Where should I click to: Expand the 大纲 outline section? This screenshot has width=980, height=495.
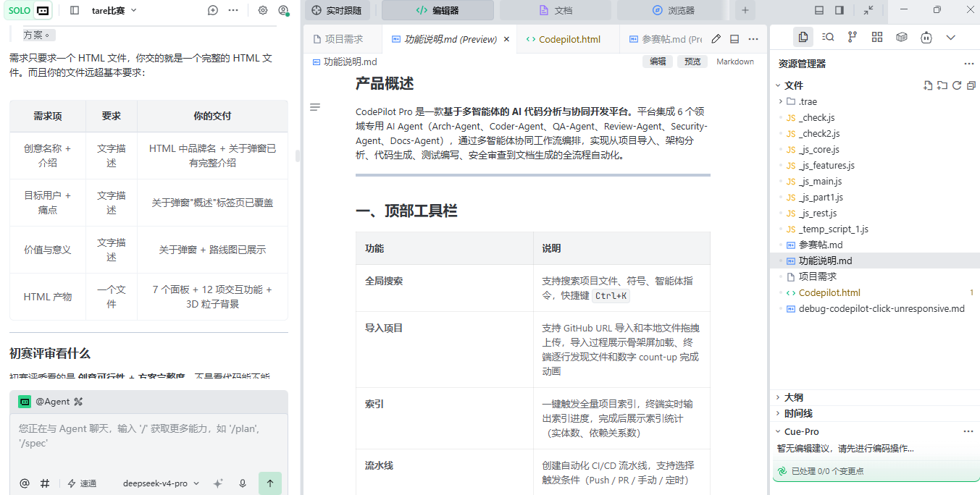pos(875,397)
